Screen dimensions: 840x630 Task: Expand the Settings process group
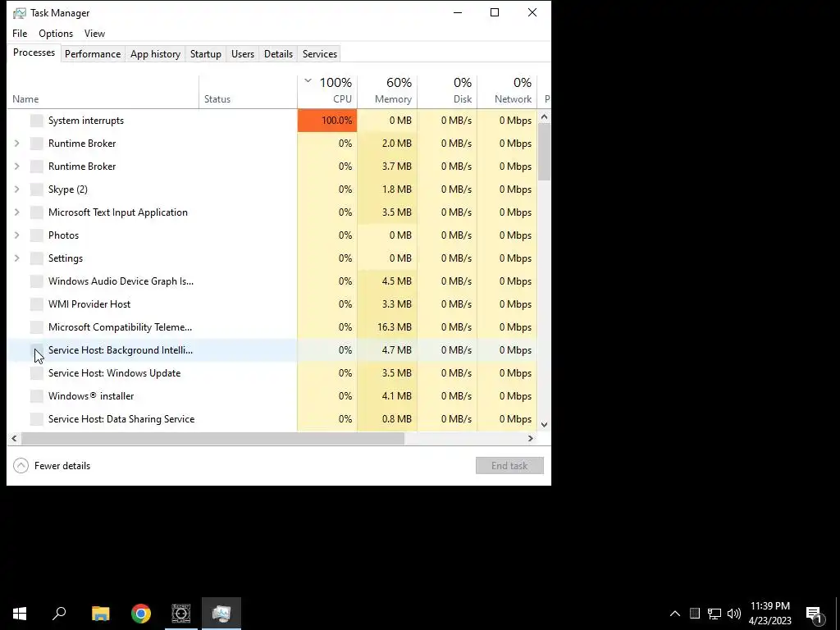click(x=16, y=258)
